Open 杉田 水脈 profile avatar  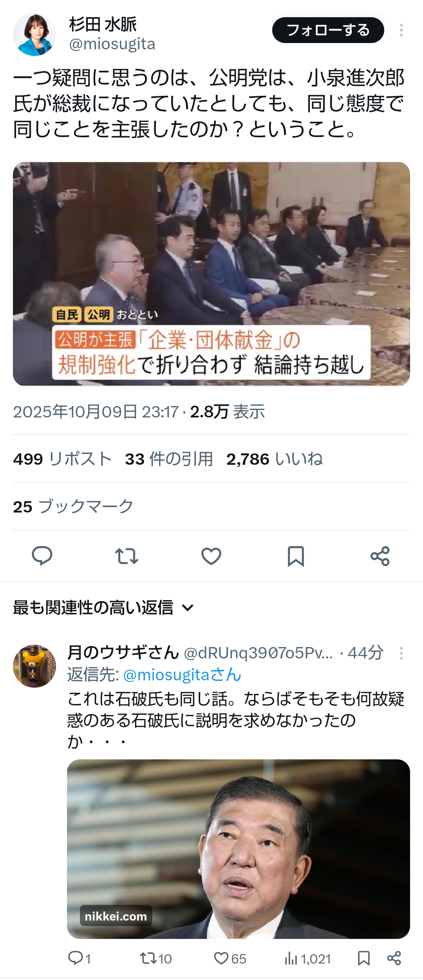pyautogui.click(x=34, y=34)
